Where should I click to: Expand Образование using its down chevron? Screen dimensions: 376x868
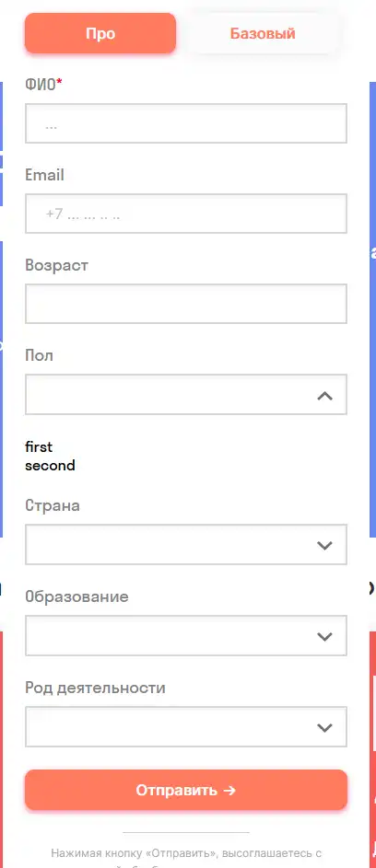pyautogui.click(x=324, y=637)
